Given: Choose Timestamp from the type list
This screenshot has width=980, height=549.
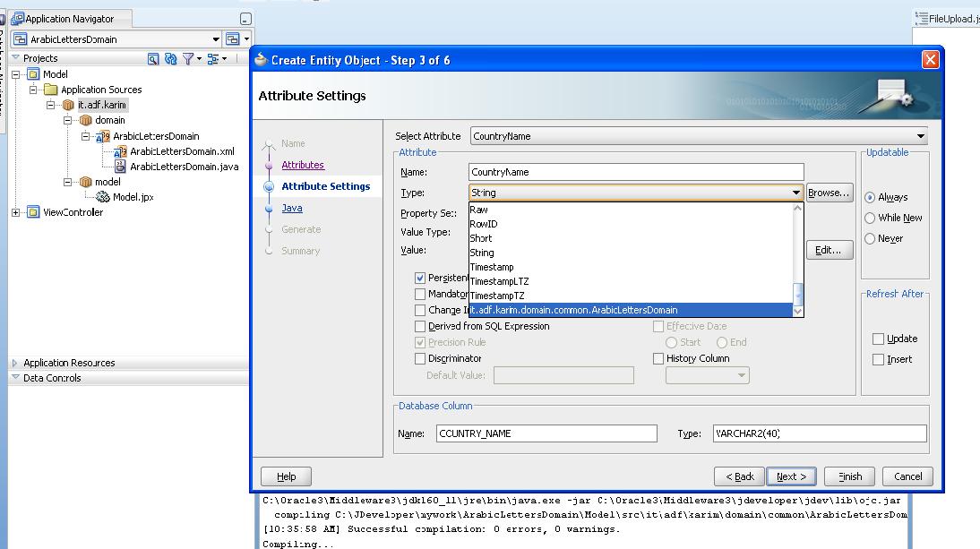Looking at the screenshot, I should click(x=632, y=267).
